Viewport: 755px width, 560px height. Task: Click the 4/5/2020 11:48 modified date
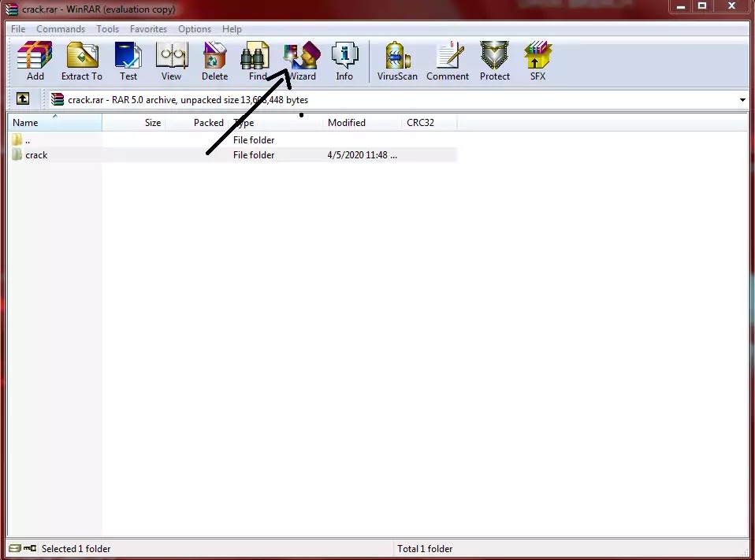pos(362,155)
